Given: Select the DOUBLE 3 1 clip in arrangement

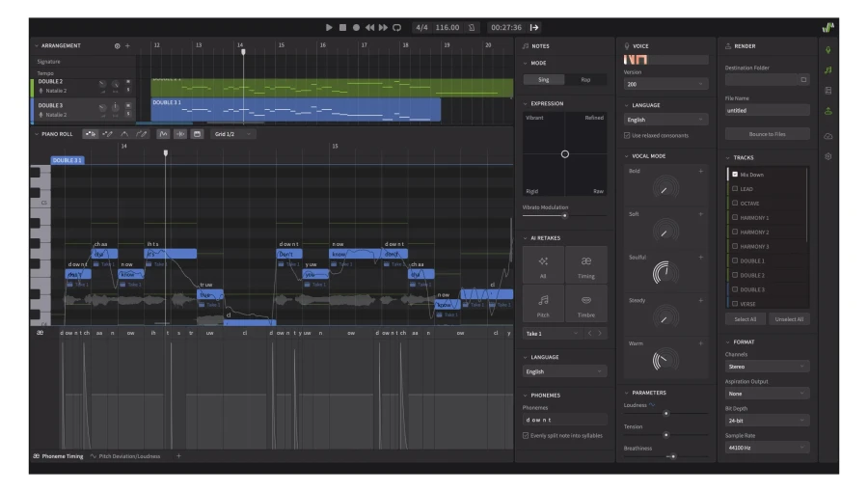Looking at the screenshot, I should (296, 110).
